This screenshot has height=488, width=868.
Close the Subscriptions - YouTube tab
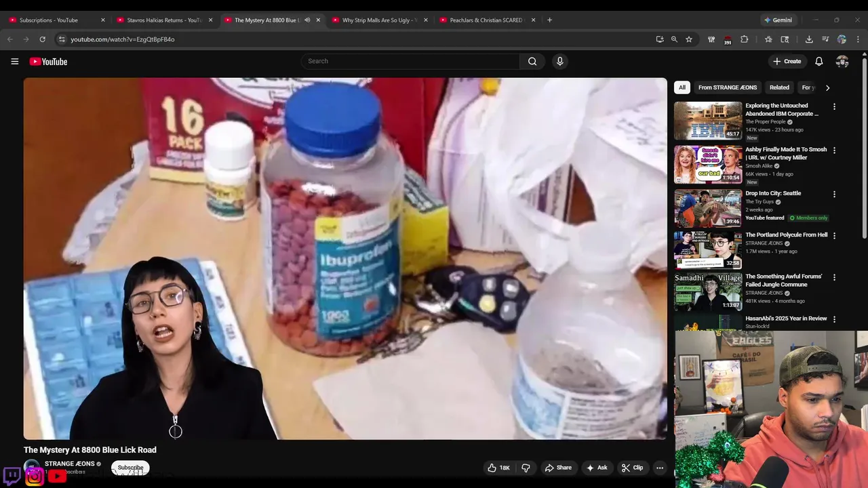(103, 20)
